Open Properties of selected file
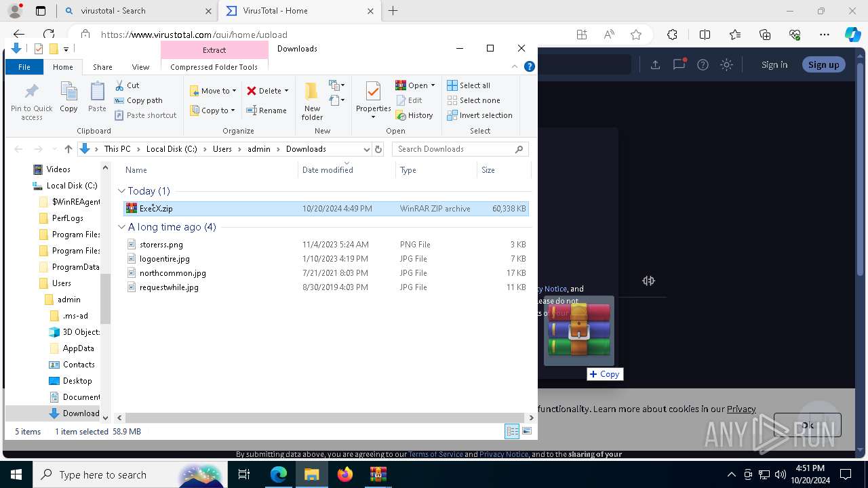The image size is (868, 488). click(x=374, y=100)
